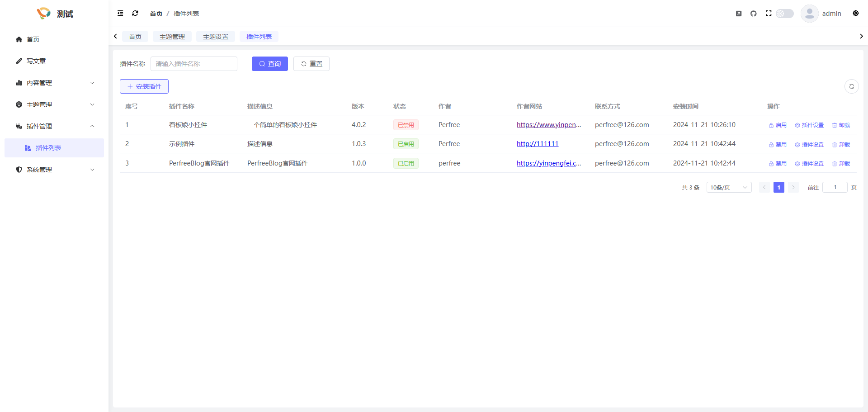
Task: Open the settings gear icon at top right
Action: [x=856, y=14]
